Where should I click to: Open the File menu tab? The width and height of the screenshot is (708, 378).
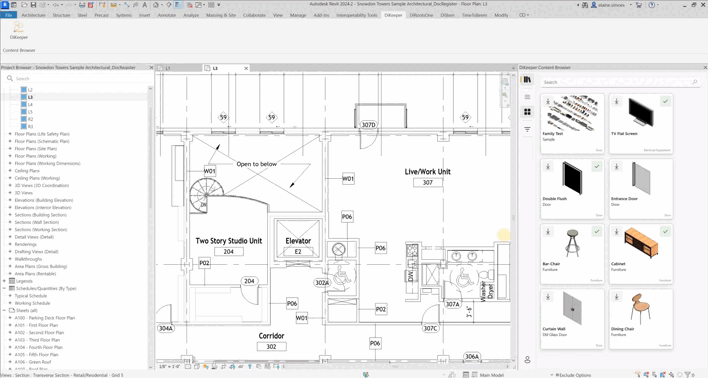[9, 15]
